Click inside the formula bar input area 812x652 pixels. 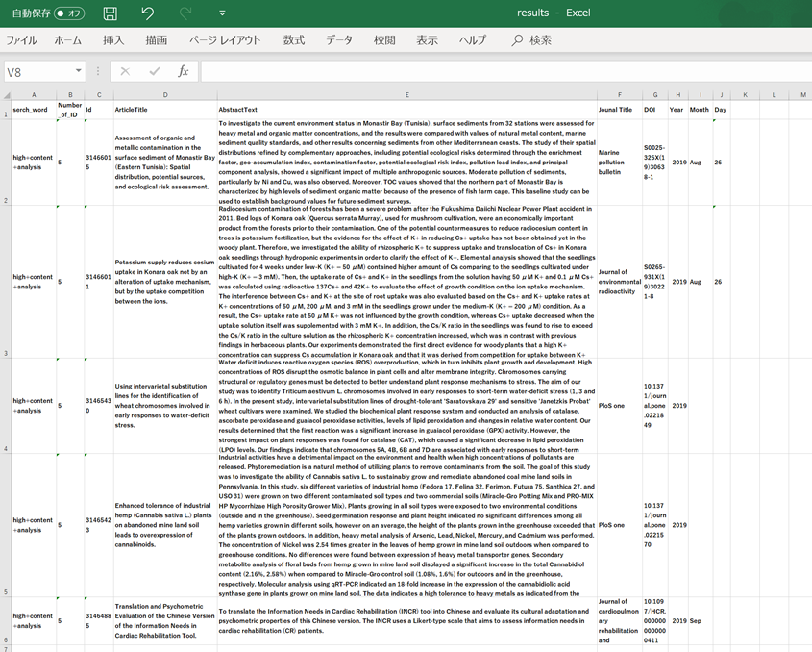(x=506, y=71)
